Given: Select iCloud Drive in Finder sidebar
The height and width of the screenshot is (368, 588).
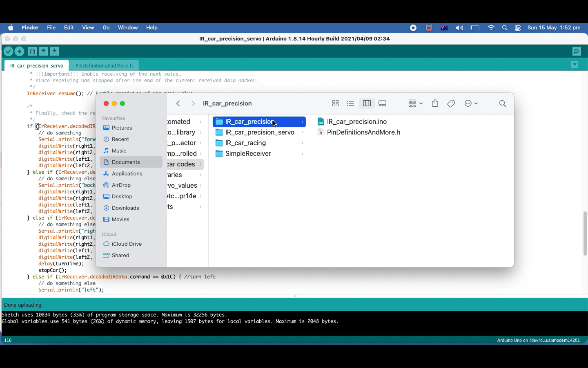Looking at the screenshot, I should pyautogui.click(x=131, y=244).
